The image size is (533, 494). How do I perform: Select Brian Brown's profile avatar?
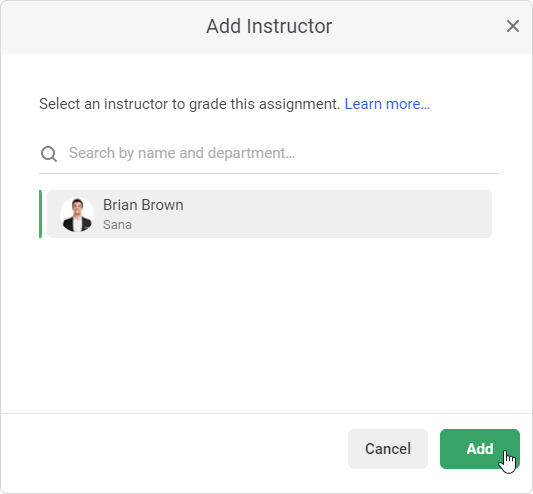(x=77, y=215)
